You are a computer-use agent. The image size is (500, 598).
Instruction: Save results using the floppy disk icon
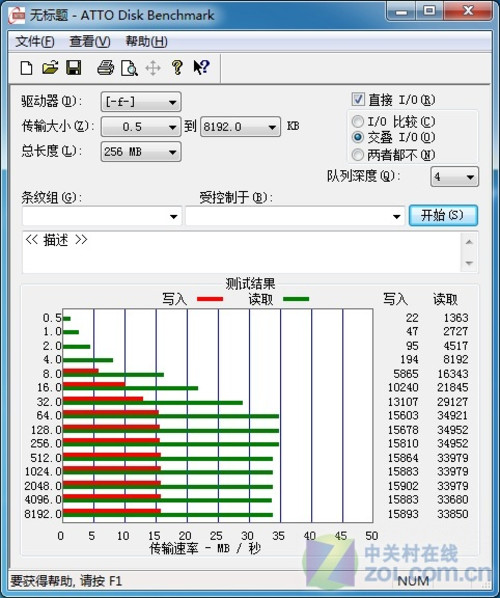[x=74, y=68]
